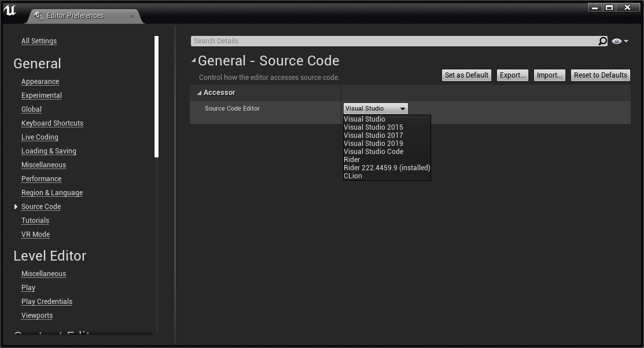
Task: Click into the Search Details field
Action: (394, 41)
